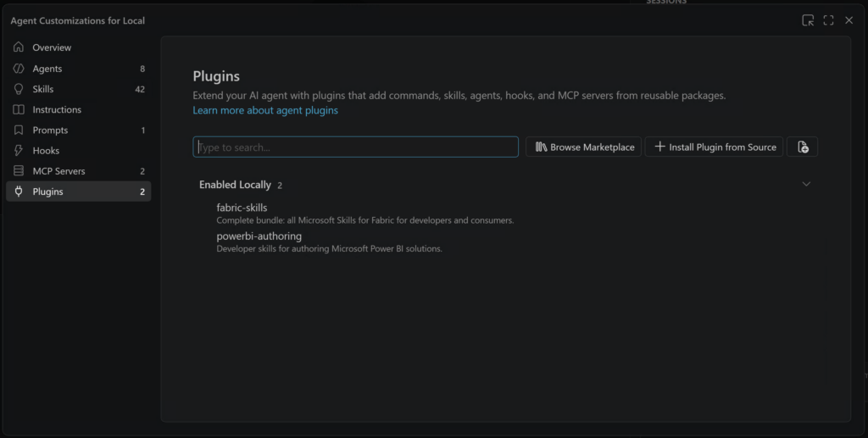The height and width of the screenshot is (438, 868).
Task: Open the Overview section home icon
Action: click(x=19, y=47)
